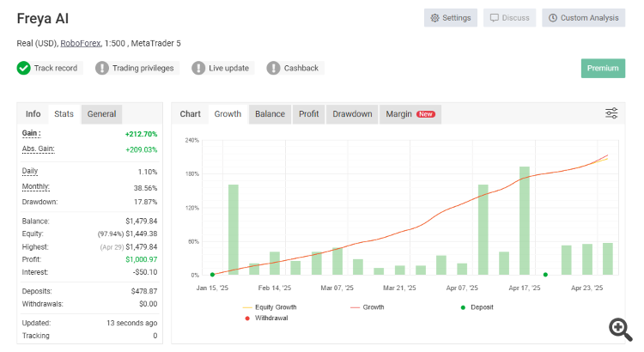644x352 pixels.
Task: Click the Live update label
Action: [x=228, y=68]
